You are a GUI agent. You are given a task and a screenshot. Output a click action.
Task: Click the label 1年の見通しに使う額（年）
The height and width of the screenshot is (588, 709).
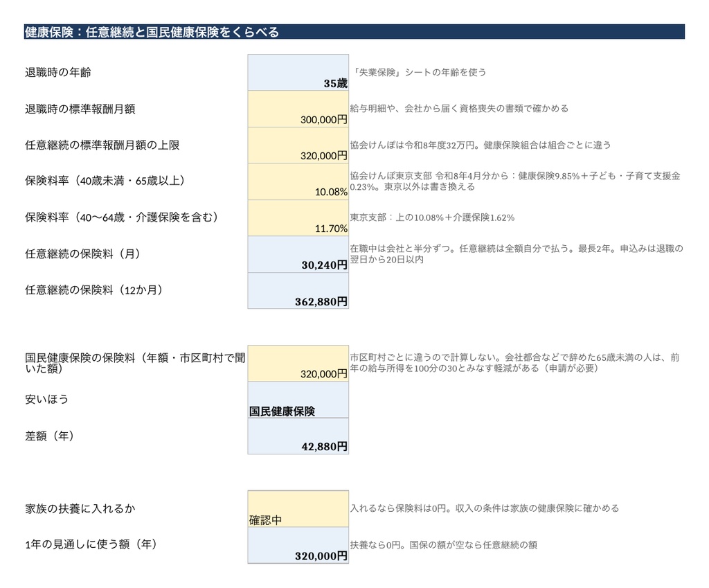[x=91, y=544]
